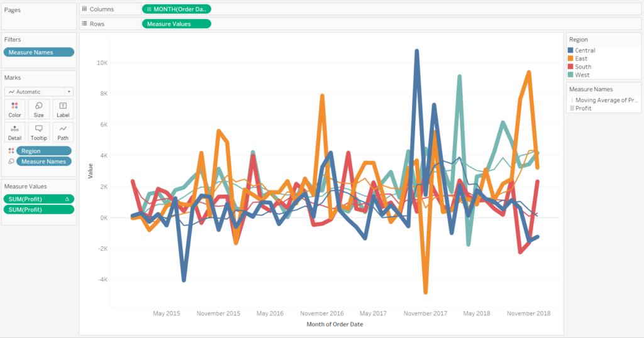The width and height of the screenshot is (644, 338).
Task: Click the Path marks button
Action: point(62,131)
